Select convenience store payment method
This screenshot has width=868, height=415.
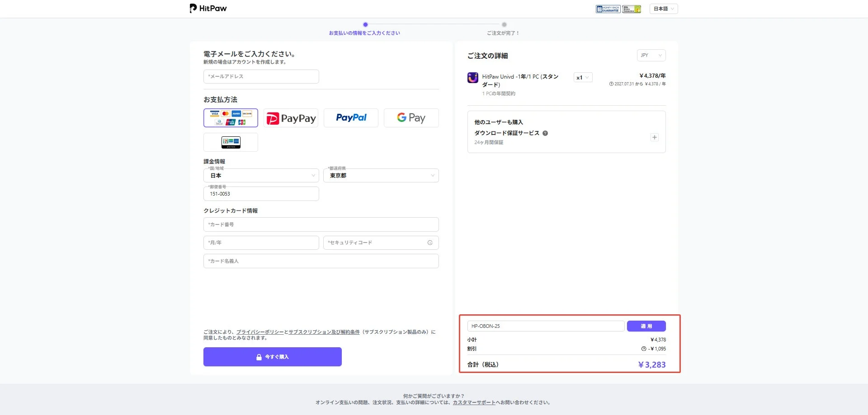[231, 142]
